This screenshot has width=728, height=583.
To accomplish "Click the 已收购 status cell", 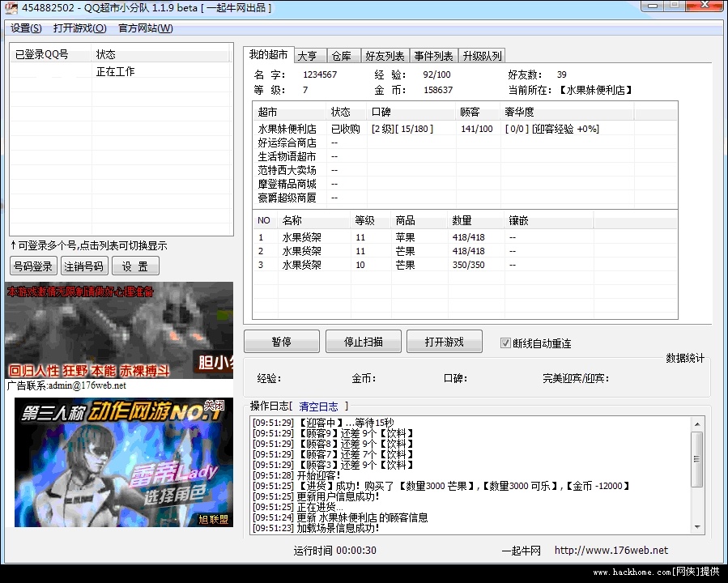I will point(346,129).
